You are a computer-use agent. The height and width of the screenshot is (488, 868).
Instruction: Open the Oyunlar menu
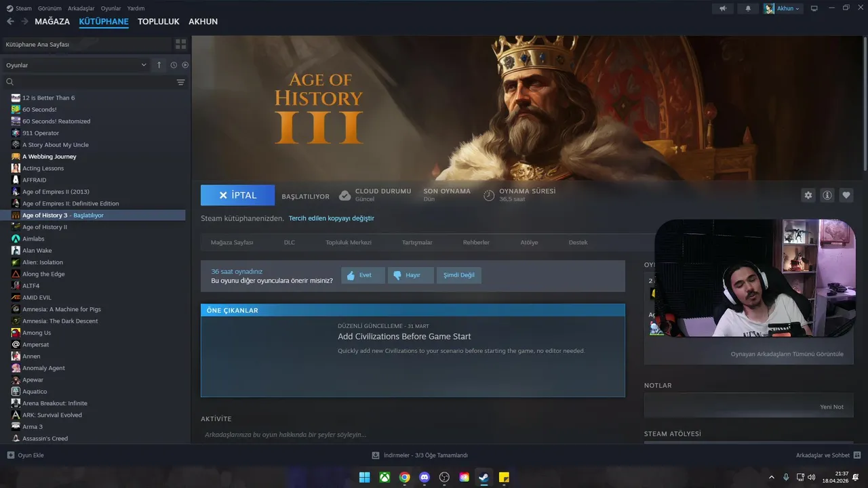[x=111, y=8]
